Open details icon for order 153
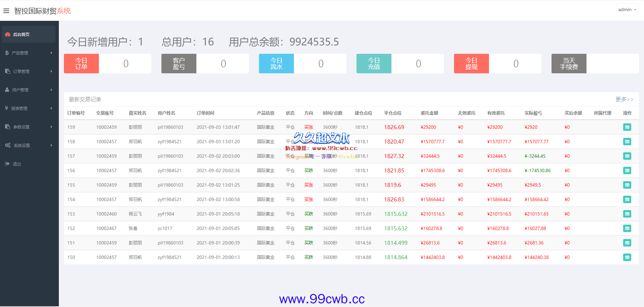 point(627,214)
